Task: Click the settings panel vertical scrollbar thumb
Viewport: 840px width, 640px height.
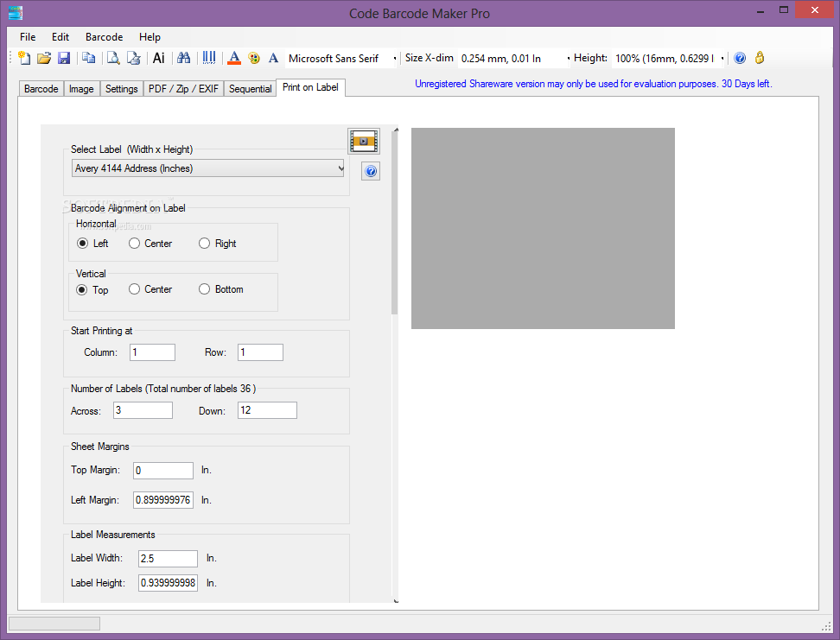Action: click(x=395, y=224)
